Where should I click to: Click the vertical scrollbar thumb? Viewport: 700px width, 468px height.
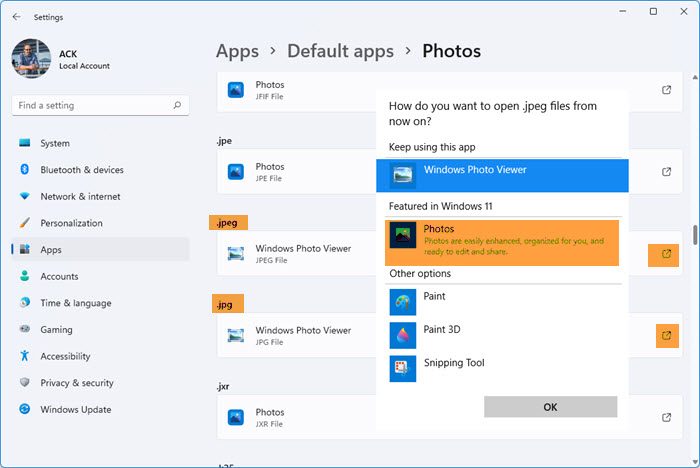(694, 236)
